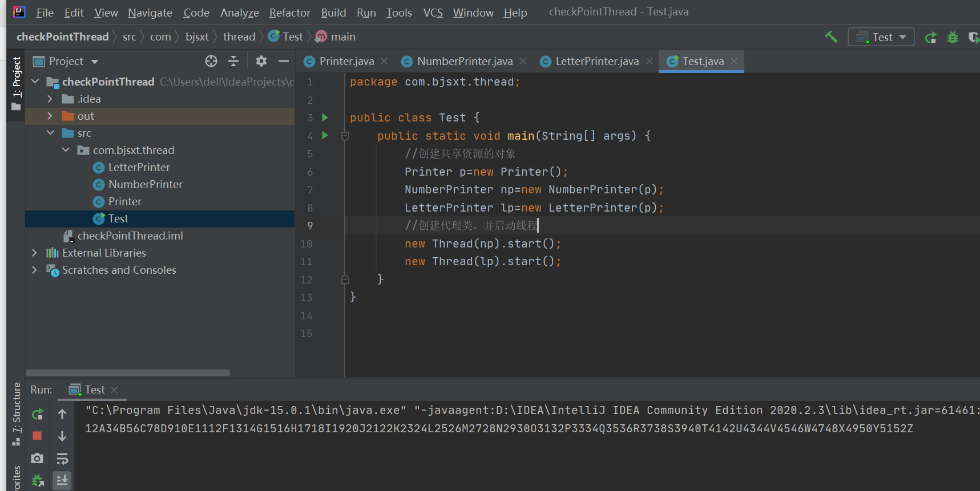Start debugging with the green bug icon
Screen dimensions: 980x491
953,38
